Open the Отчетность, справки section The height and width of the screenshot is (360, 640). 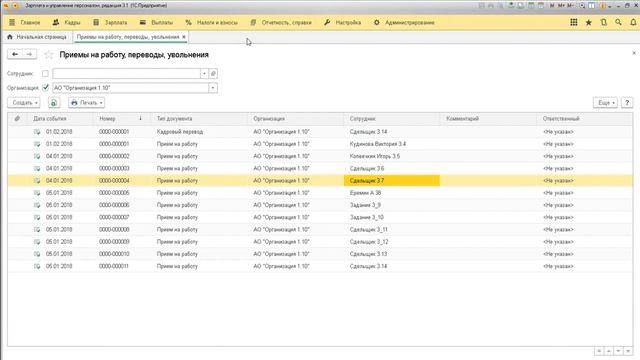pos(281,22)
